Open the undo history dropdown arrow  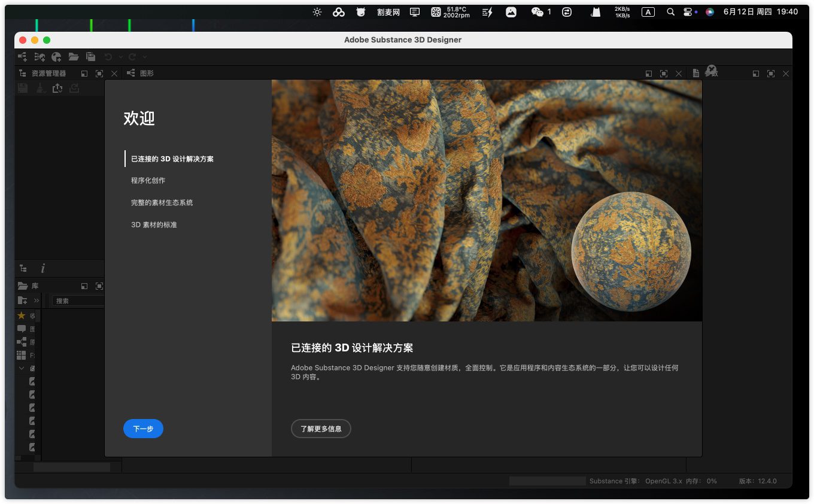coord(120,57)
